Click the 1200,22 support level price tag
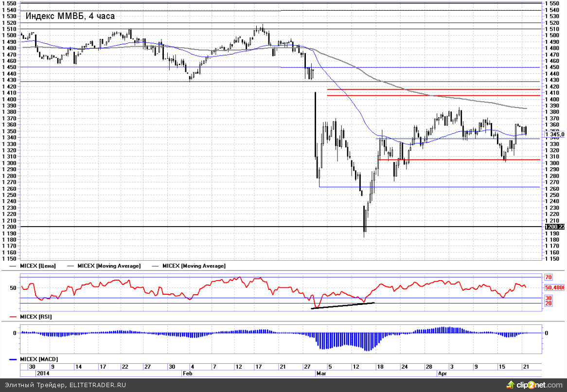Screen dimensions: 567x392 [x=555, y=227]
